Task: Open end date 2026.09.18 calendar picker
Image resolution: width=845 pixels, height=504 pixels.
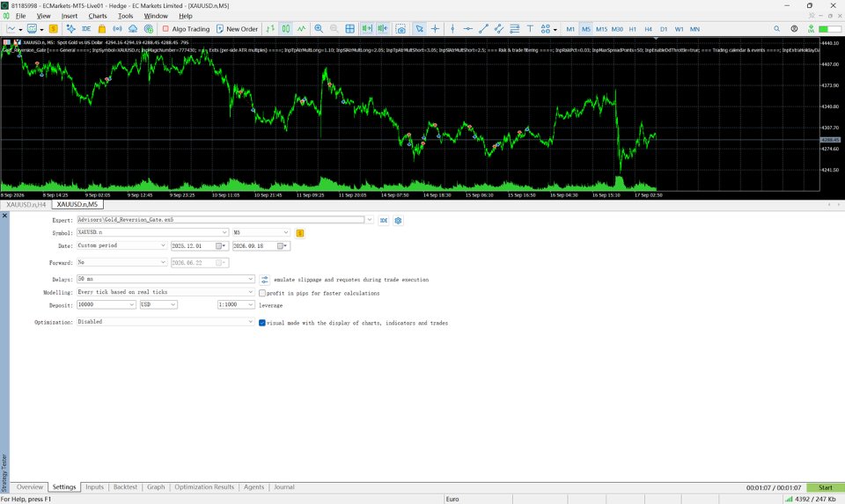Action: point(282,245)
